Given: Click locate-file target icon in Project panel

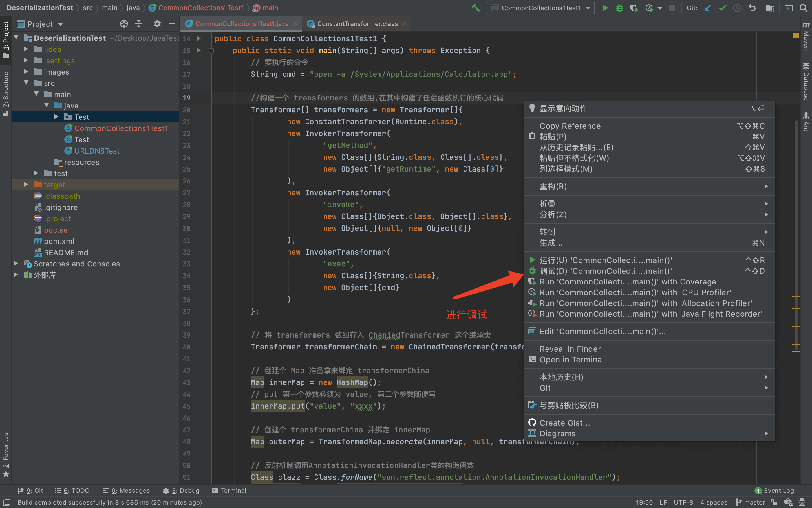Looking at the screenshot, I should [x=124, y=23].
